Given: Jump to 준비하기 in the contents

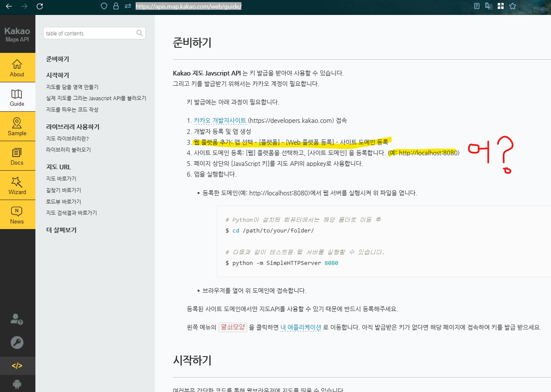Looking at the screenshot, I should [58, 59].
